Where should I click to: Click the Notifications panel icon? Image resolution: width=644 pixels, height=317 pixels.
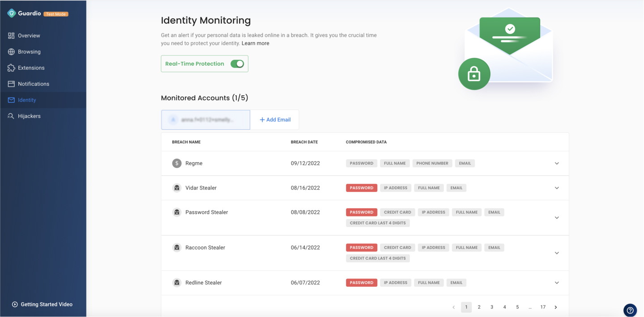[11, 84]
